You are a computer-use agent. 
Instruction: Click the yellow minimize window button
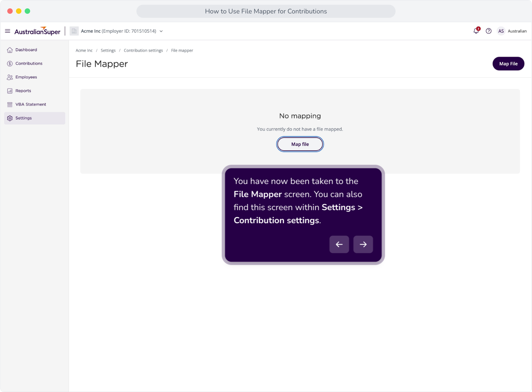pos(19,11)
